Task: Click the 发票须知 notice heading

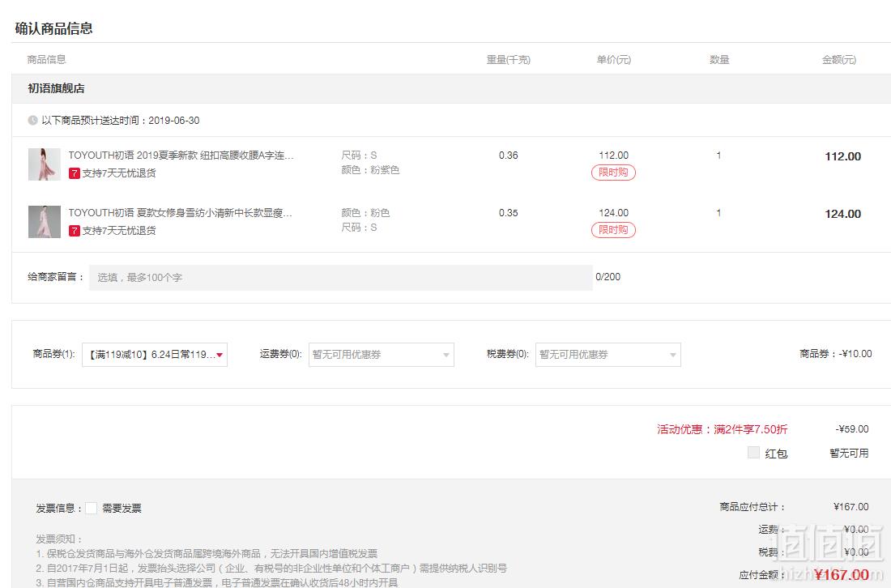Action: (59, 539)
